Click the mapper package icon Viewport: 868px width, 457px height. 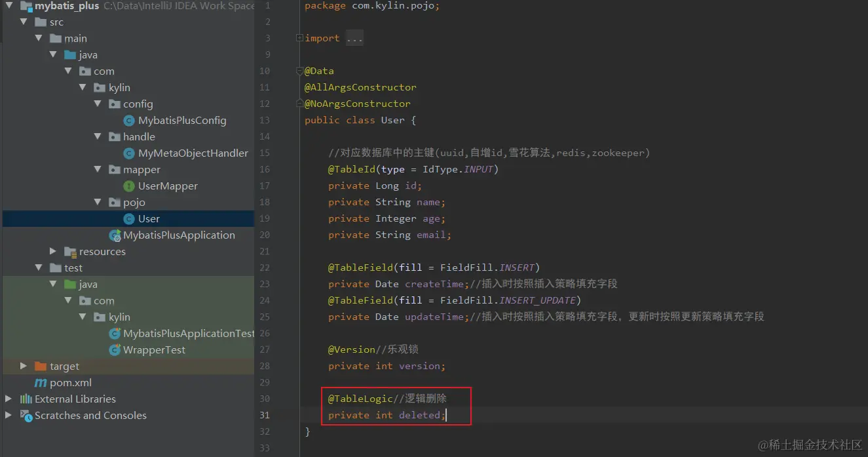point(115,169)
